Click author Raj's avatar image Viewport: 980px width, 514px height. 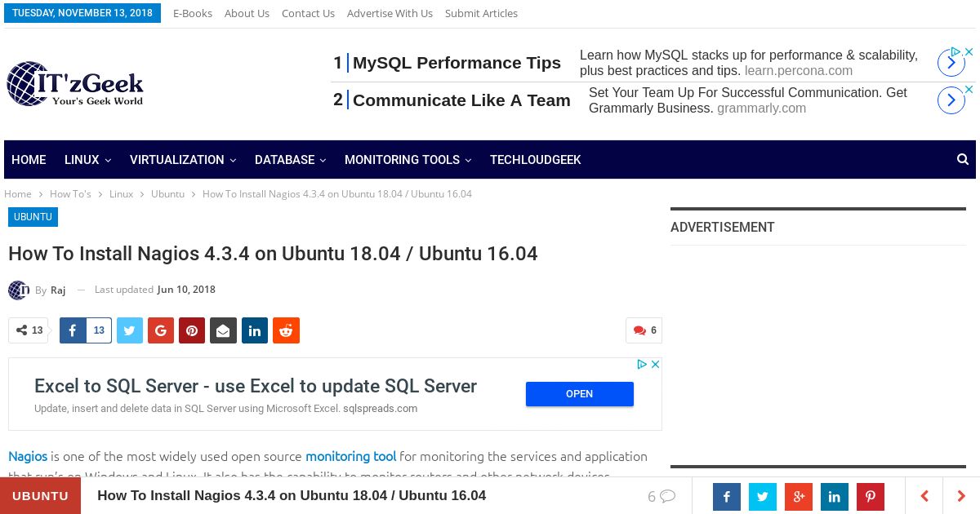click(x=18, y=290)
